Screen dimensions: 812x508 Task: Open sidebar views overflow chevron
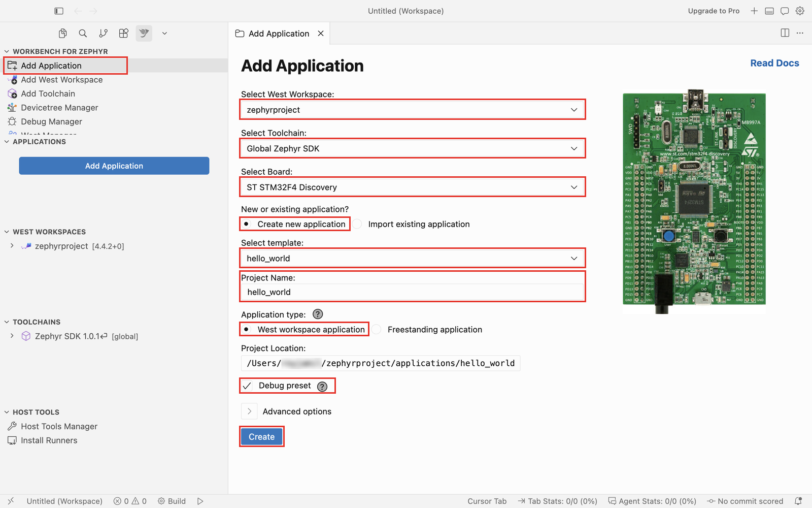pos(164,34)
